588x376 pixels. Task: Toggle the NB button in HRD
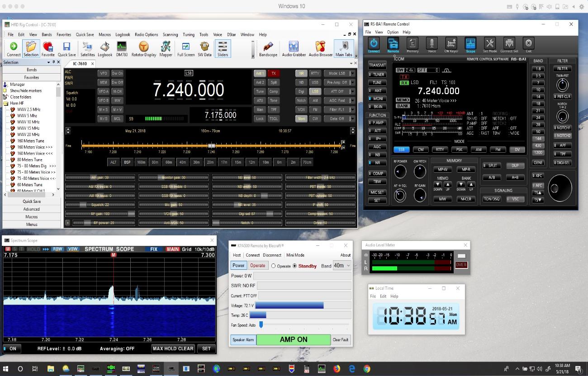click(x=301, y=82)
